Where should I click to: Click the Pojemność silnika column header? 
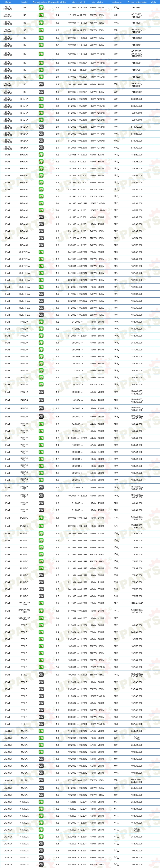coord(57,2)
